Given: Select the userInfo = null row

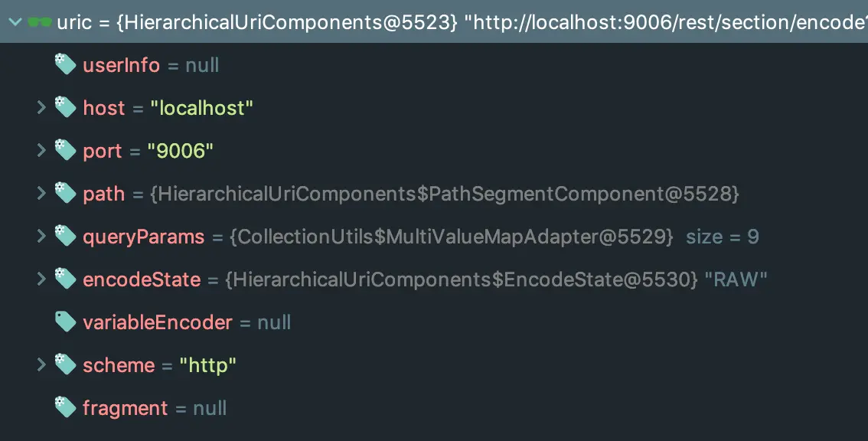Looking at the screenshot, I should (434, 65).
